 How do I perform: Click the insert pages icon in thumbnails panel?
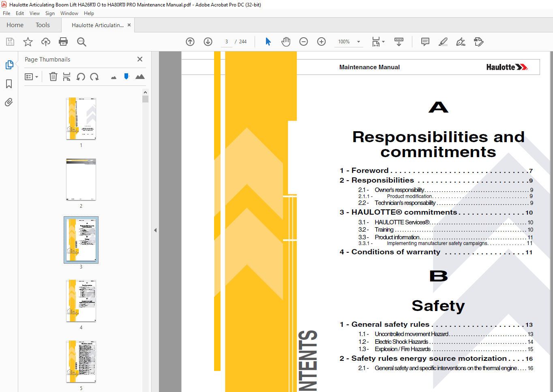[67, 77]
